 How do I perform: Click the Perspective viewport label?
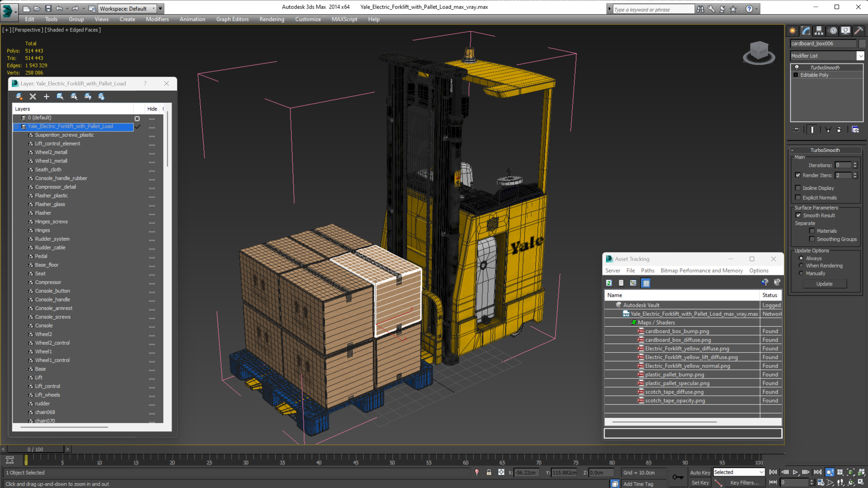[x=28, y=29]
